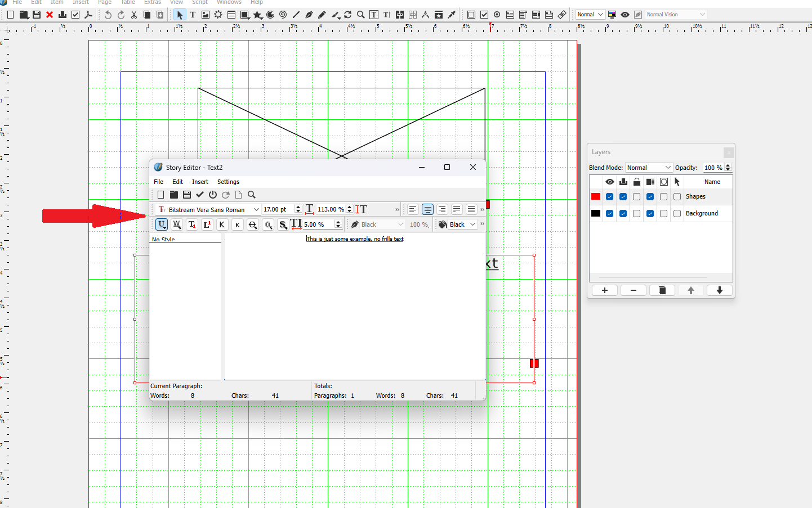Increase font size with stepper arrows
The image size is (812, 508).
click(x=298, y=207)
